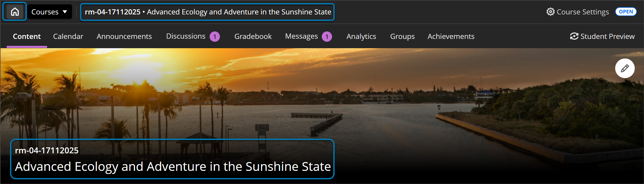Viewport: 644px width, 184px height.
Task: Open the Course Settings panel
Action: [582, 11]
